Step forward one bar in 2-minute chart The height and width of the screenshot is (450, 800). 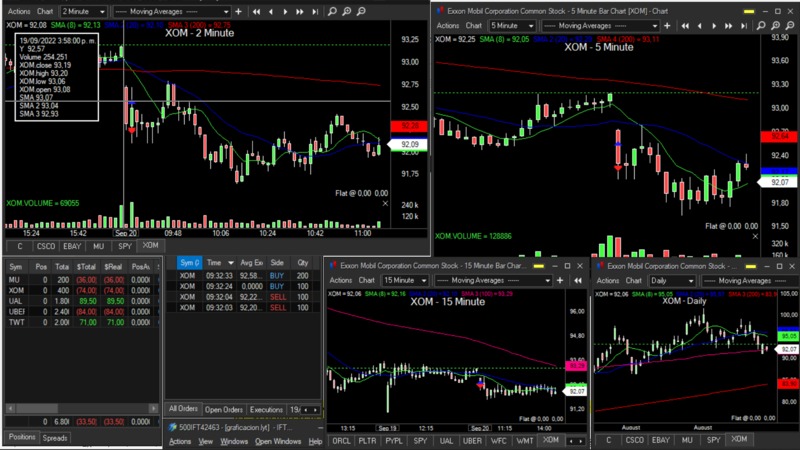(x=286, y=11)
